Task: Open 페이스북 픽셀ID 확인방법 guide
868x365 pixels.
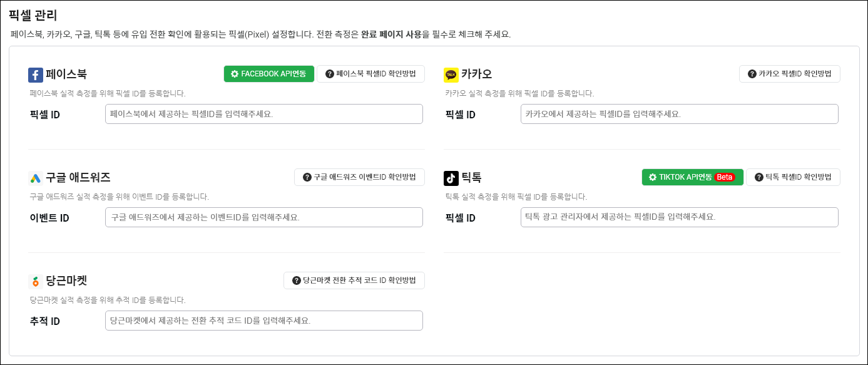Action: (370, 74)
